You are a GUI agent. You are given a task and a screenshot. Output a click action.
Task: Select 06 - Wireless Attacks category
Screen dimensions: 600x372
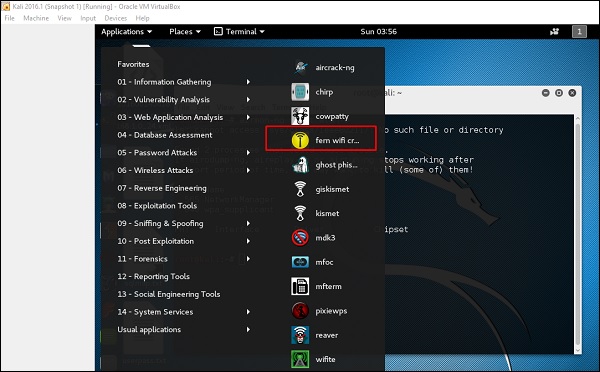155,170
